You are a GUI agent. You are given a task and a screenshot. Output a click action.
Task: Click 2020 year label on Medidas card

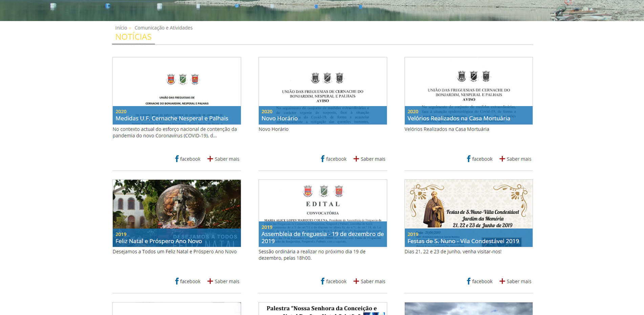(121, 112)
